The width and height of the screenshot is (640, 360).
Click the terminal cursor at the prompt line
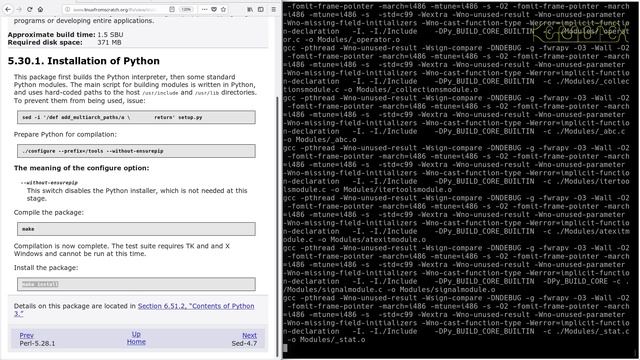click(x=285, y=348)
